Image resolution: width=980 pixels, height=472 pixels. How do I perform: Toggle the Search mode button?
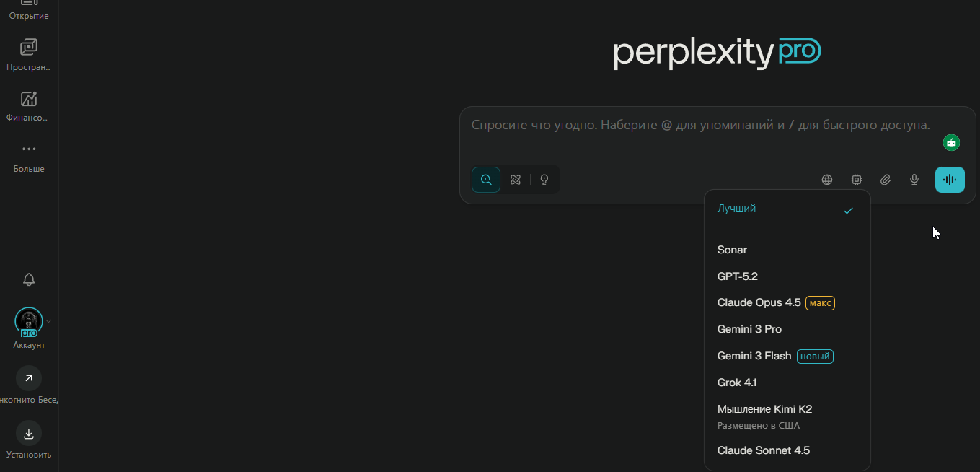click(x=486, y=180)
